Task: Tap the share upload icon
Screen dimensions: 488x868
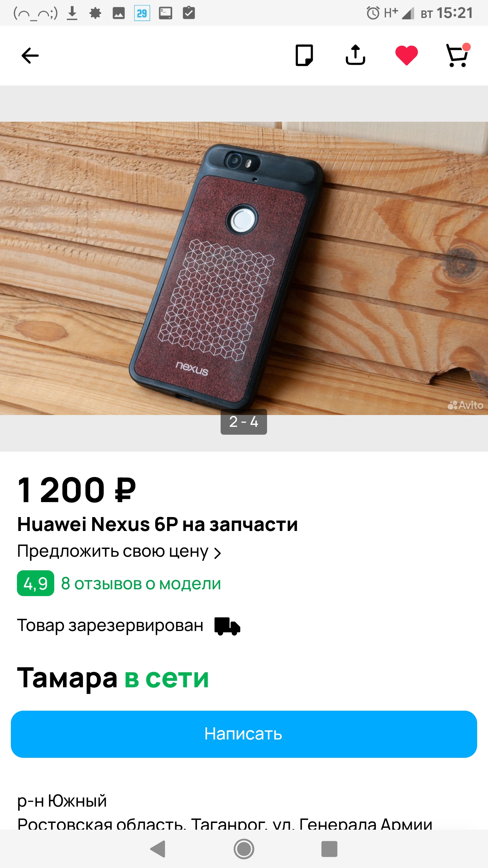Action: (355, 55)
